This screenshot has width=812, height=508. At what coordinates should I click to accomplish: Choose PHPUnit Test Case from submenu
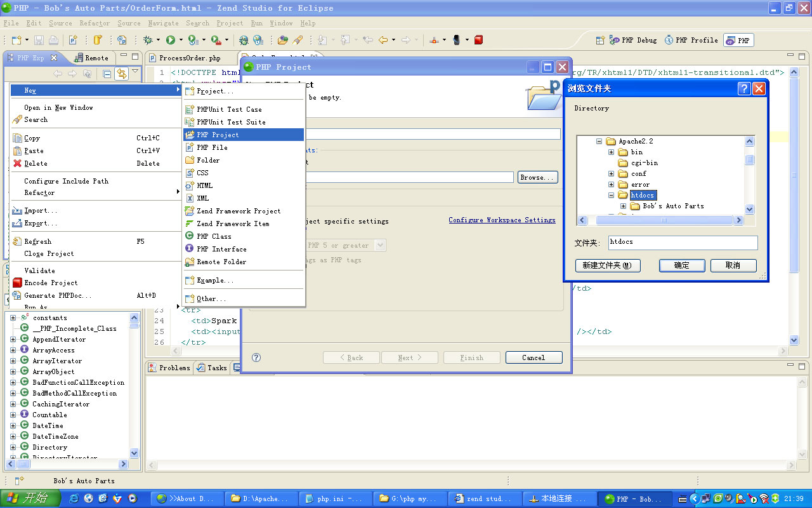tap(244, 109)
